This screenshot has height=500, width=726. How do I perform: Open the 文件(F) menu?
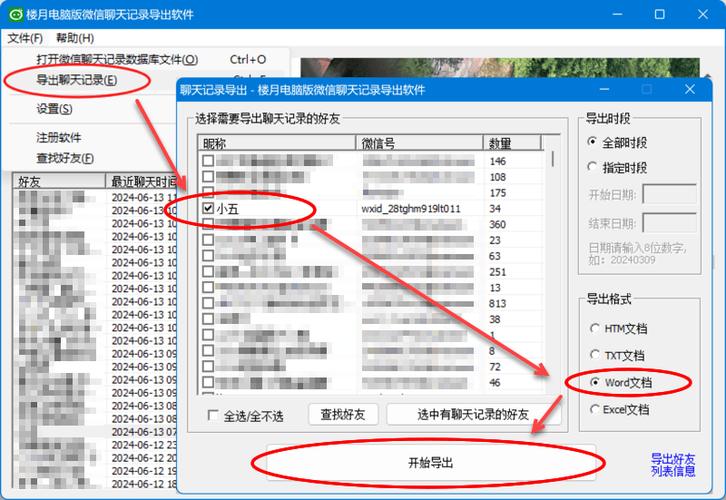click(25, 38)
